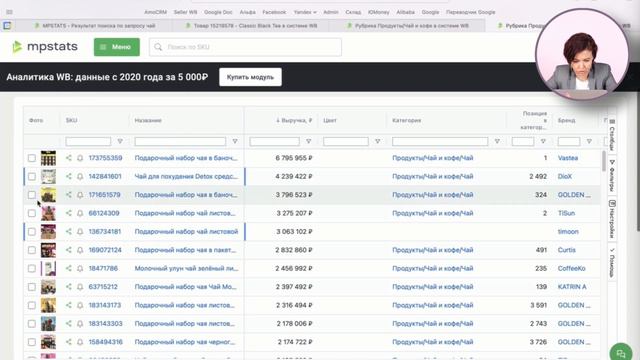Click Купить модуль button
This screenshot has height=360, width=640.
pyautogui.click(x=250, y=77)
